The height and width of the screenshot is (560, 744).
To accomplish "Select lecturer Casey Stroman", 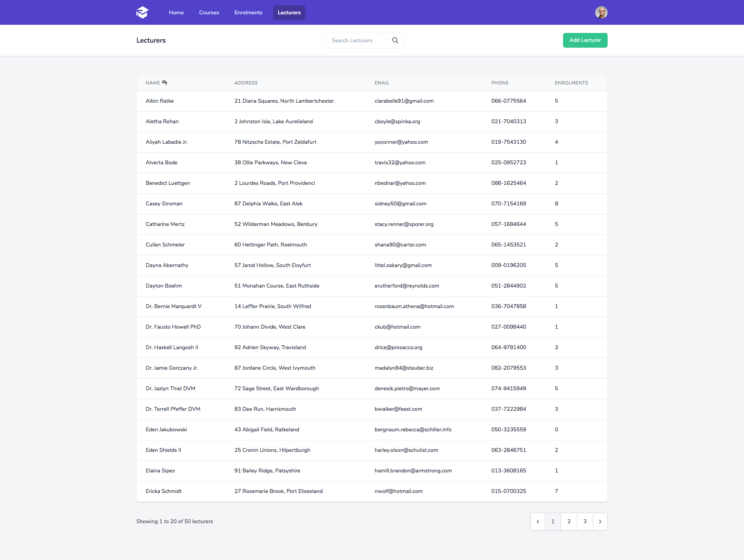I will [164, 204].
